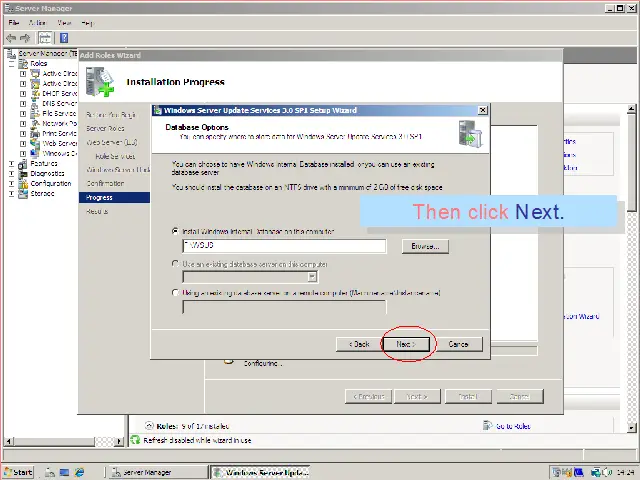Open the Action menu
Image resolution: width=640 pixels, height=480 pixels.
click(x=37, y=23)
